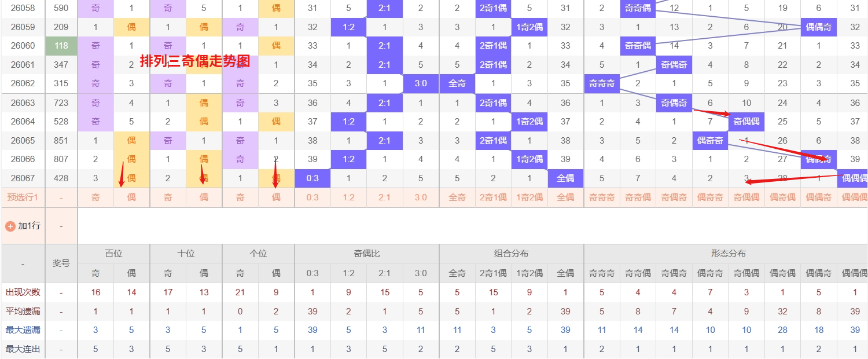Image resolution: width=868 pixels, height=359 pixels.
Task: Toggle 偶 selection in tens column of 预选行1
Action: pyautogui.click(x=204, y=197)
